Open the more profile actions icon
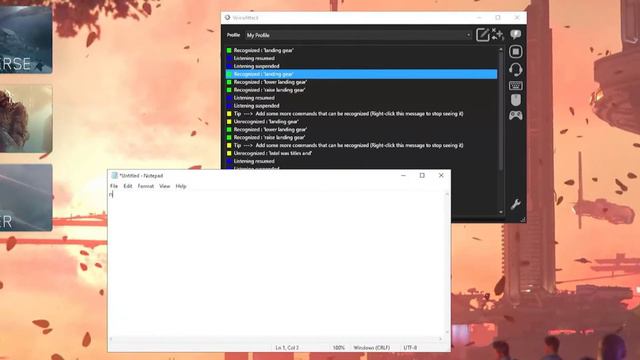640x360 pixels. [498, 35]
